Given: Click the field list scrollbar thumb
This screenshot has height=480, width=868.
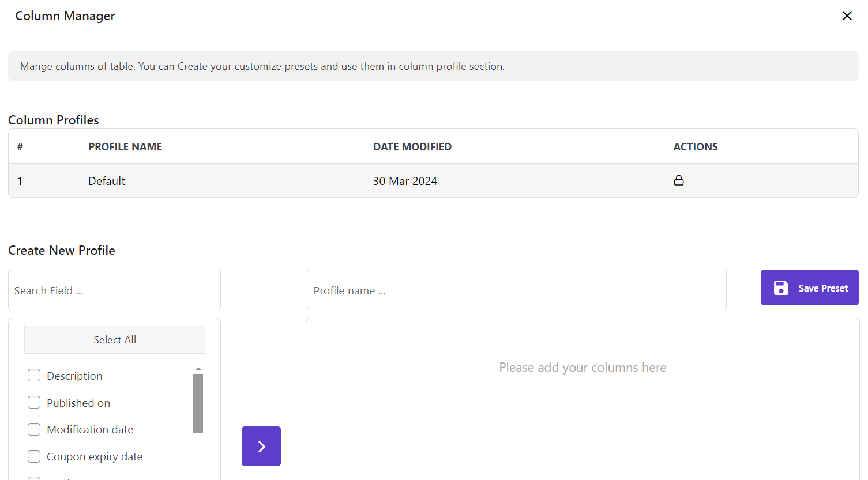Looking at the screenshot, I should point(198,403).
